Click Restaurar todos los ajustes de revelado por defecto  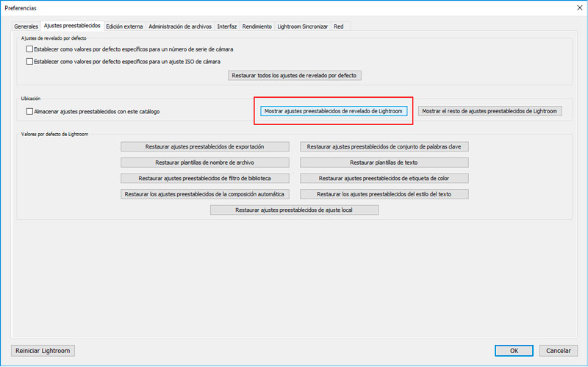coord(295,76)
